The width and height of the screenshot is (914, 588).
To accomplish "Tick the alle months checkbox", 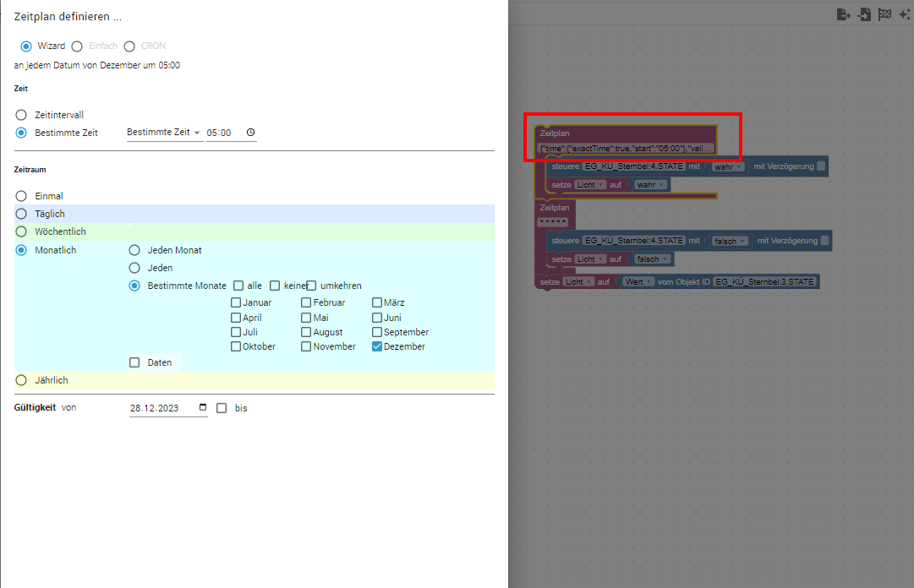I will pos(238,286).
